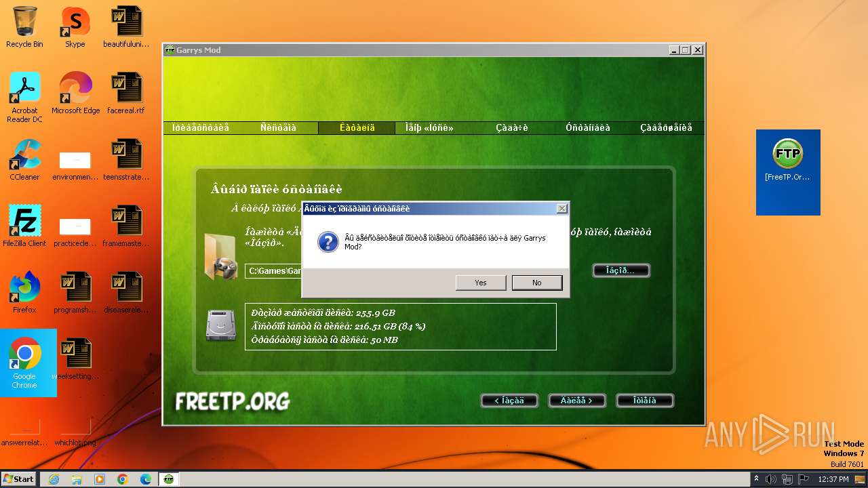
Task: Open the teensstrate... document icon
Action: click(x=126, y=160)
